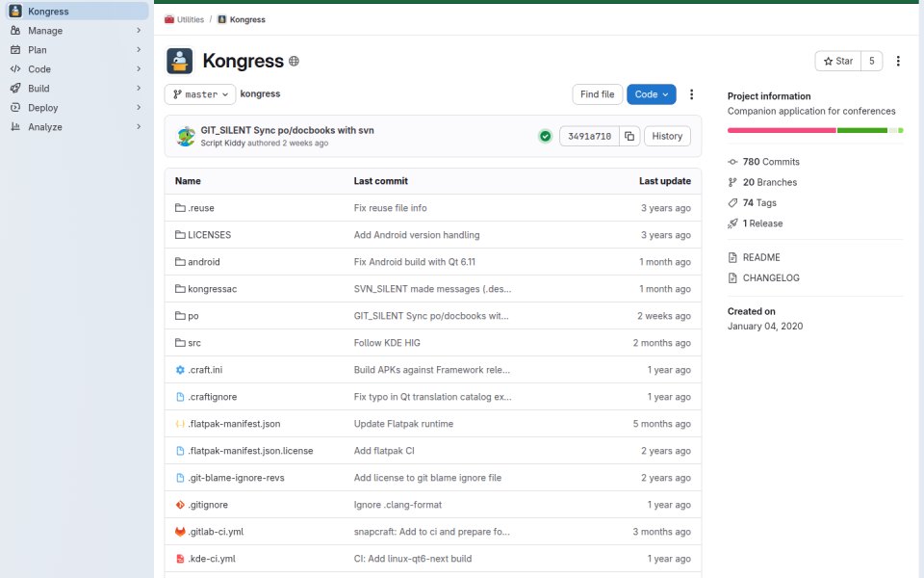Open the android folder

tap(204, 262)
